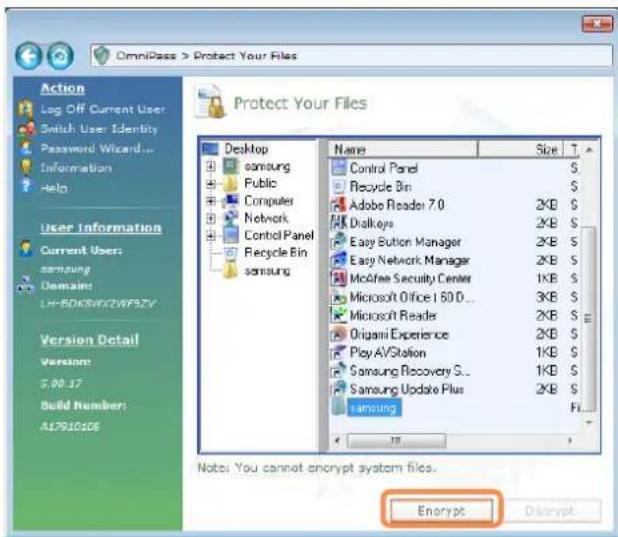The image size is (618, 537).
Task: Open the Information link in sidebar
Action: (76, 168)
